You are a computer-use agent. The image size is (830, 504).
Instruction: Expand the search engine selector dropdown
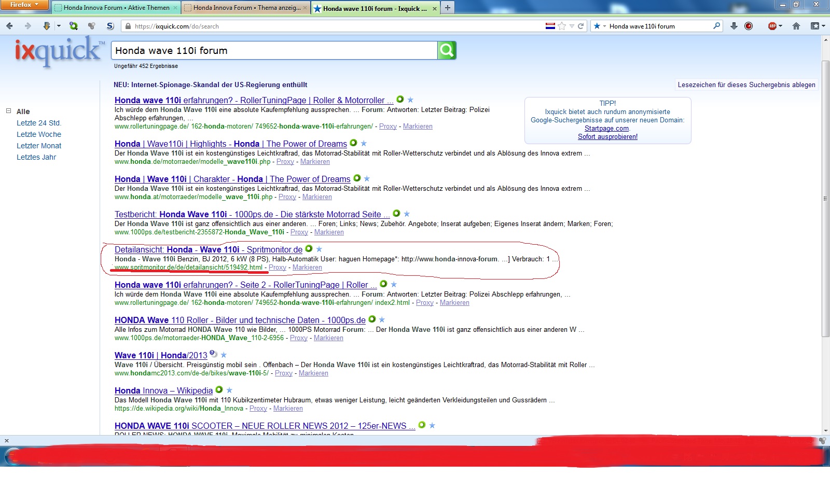coord(599,26)
